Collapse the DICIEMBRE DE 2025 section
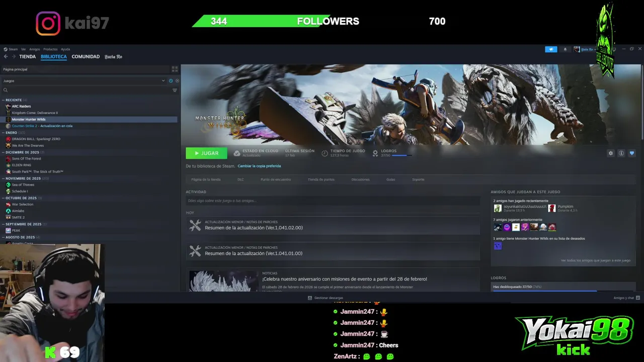 click(x=3, y=152)
